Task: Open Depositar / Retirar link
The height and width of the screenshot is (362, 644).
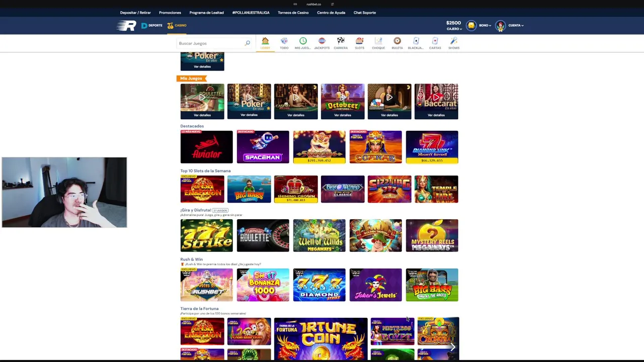Action: tap(135, 13)
